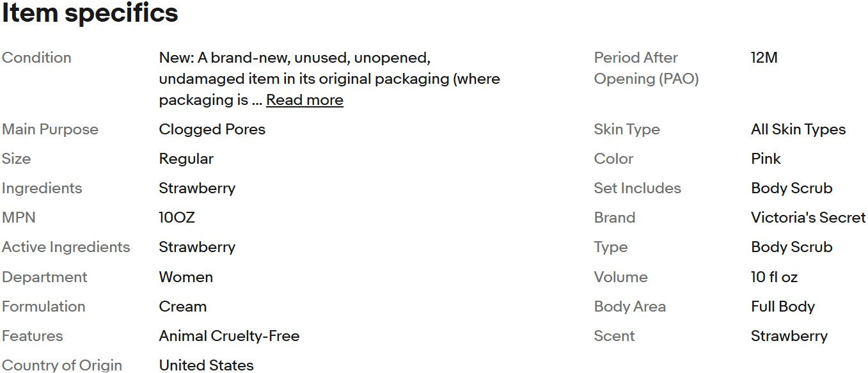This screenshot has height=373, width=868.
Task: Click the Full Body value
Action: tap(782, 306)
